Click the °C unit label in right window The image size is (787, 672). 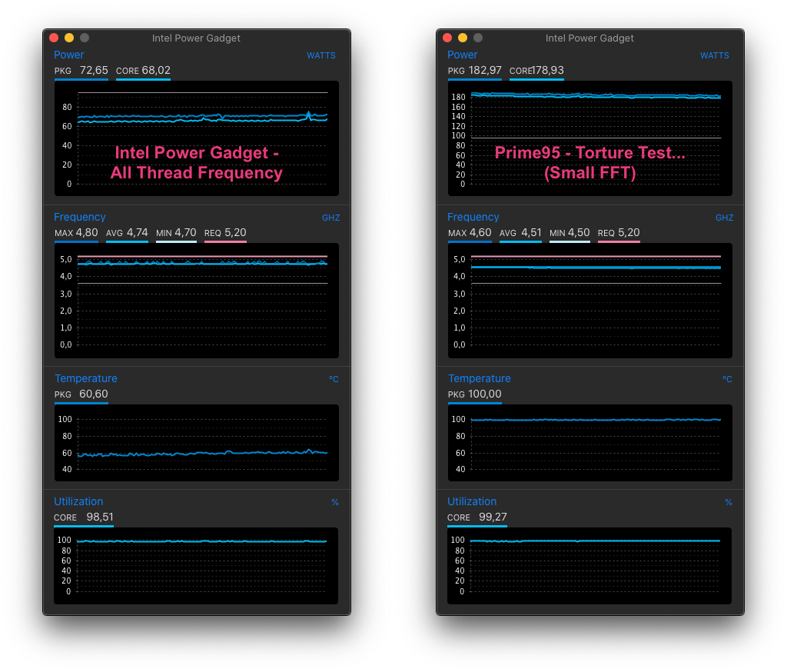tap(727, 379)
